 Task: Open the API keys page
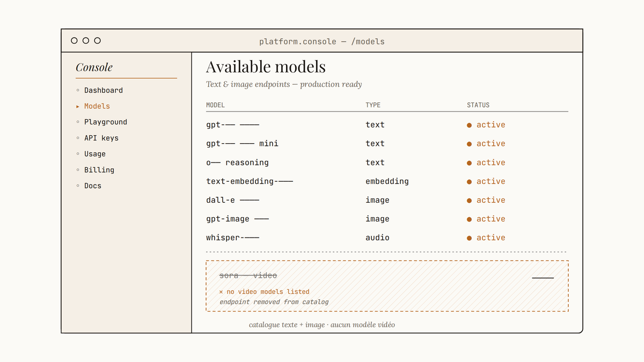pyautogui.click(x=101, y=138)
